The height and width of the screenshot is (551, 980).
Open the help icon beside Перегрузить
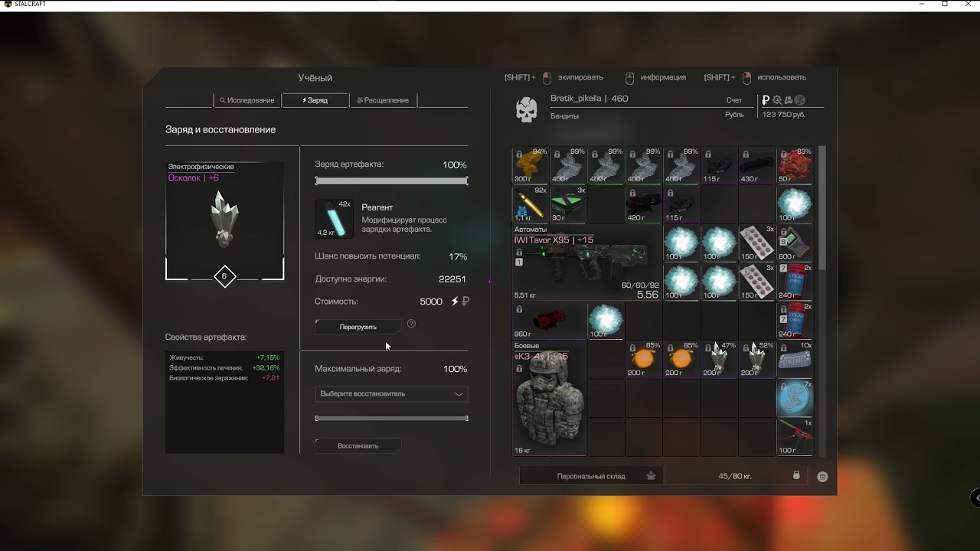click(411, 324)
